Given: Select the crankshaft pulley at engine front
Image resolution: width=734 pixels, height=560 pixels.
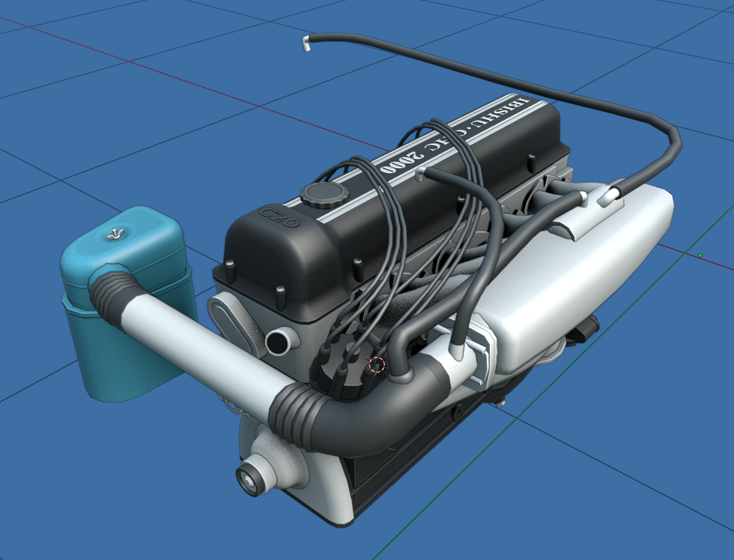Looking at the screenshot, I should (x=251, y=478).
